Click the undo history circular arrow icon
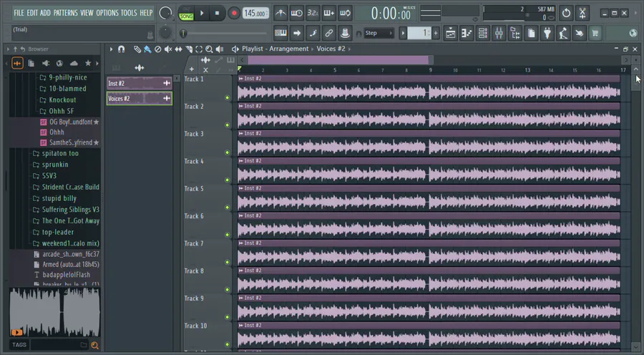The image size is (644, 355). (x=567, y=13)
